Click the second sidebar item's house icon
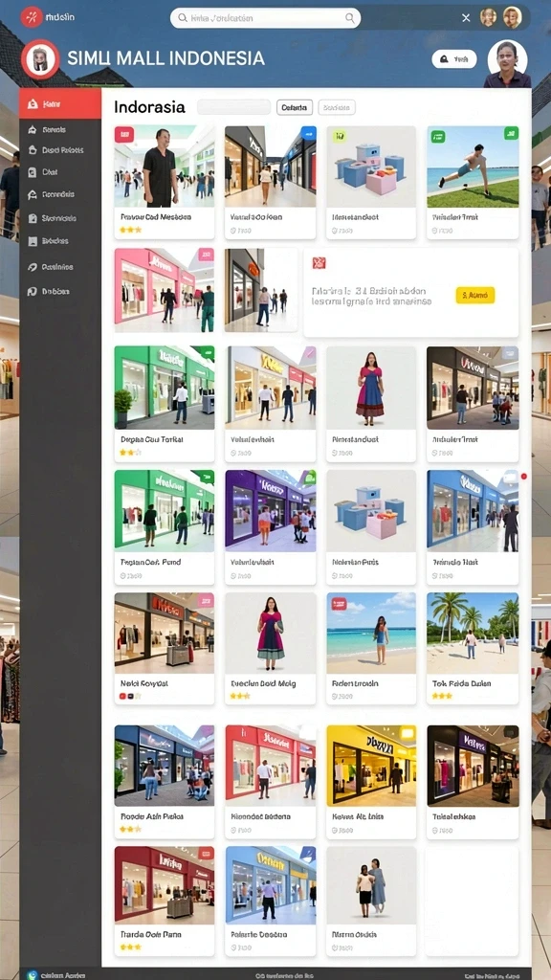 [33, 130]
